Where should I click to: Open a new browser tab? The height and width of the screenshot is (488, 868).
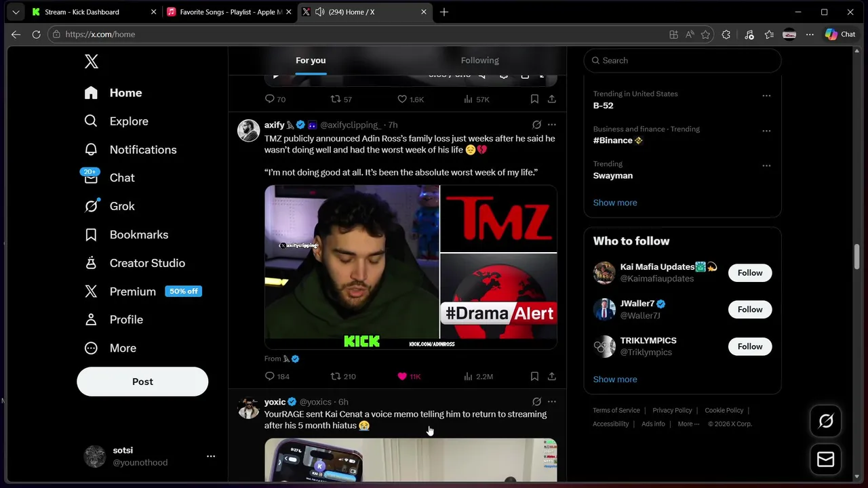click(444, 12)
